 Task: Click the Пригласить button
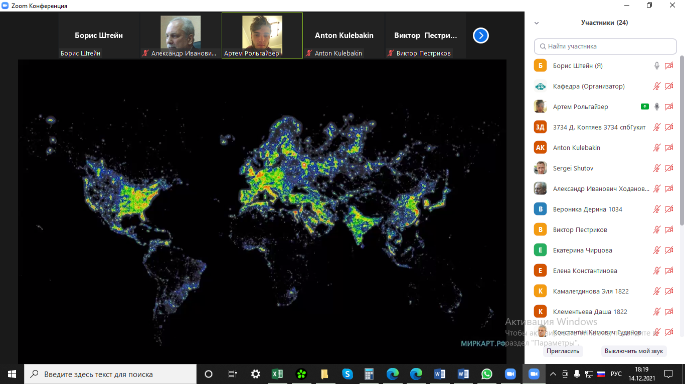coord(563,351)
